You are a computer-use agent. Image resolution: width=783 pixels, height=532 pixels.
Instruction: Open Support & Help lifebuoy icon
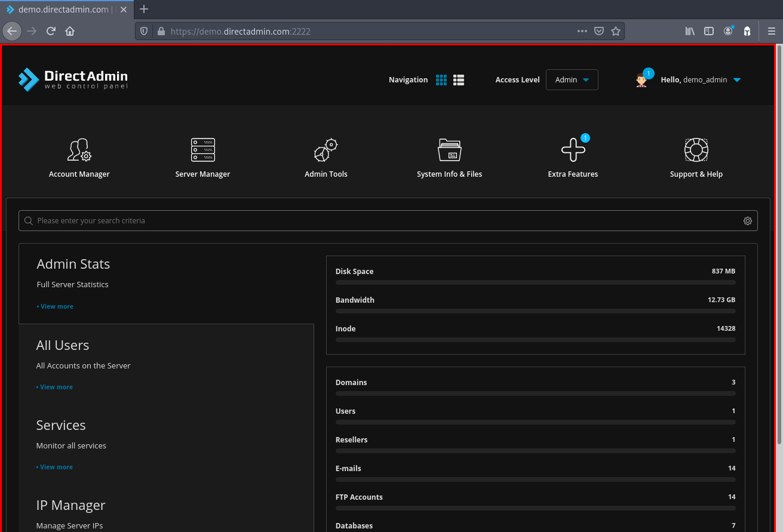tap(696, 150)
